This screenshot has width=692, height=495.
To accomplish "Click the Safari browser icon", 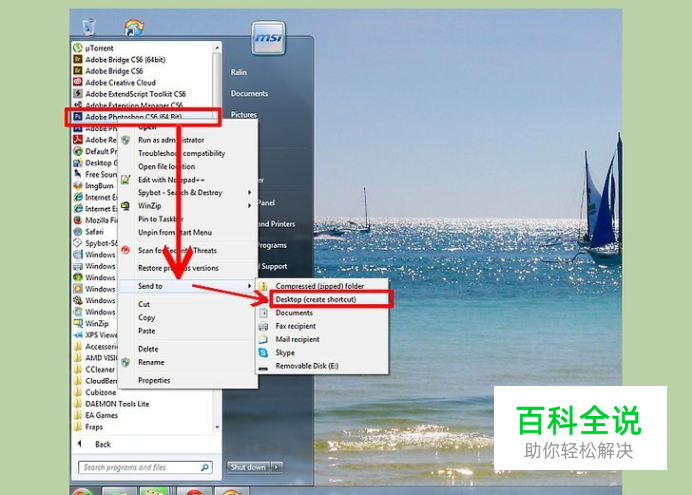I will coord(78,231).
